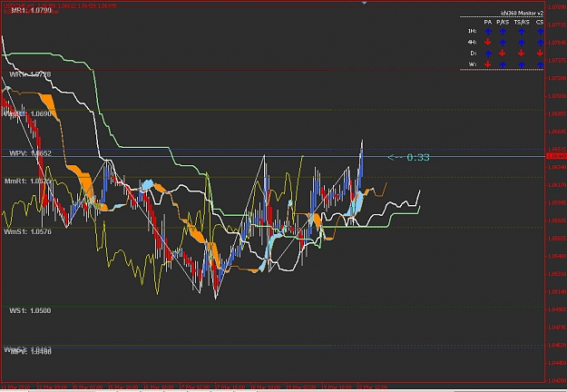This screenshot has width=567, height=392.
Task: Click the W row PA red down arrow
Action: click(x=488, y=64)
